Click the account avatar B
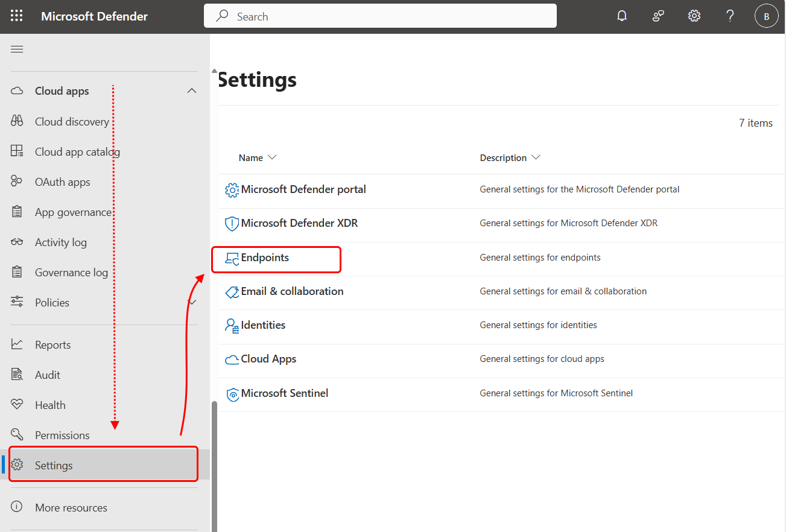786x532 pixels. tap(767, 16)
